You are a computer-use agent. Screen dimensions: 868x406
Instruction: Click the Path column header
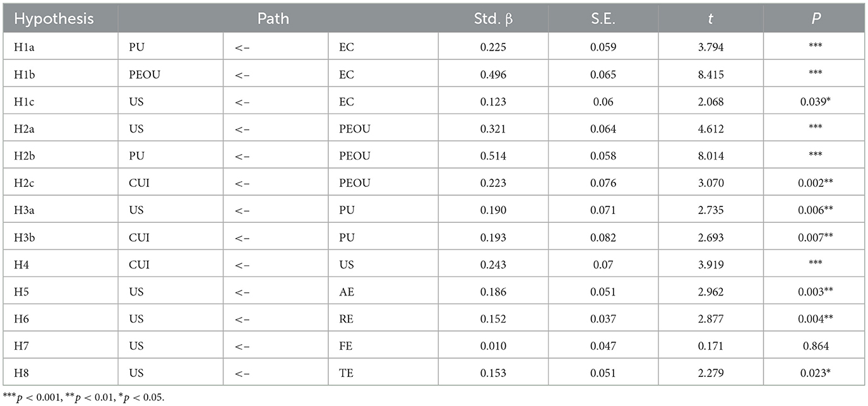tap(273, 18)
